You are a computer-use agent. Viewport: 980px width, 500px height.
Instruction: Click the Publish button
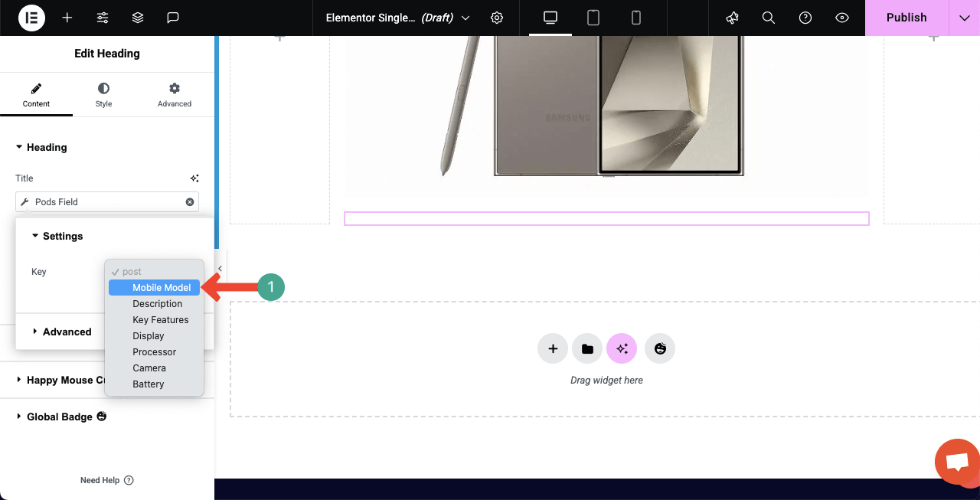coord(906,18)
